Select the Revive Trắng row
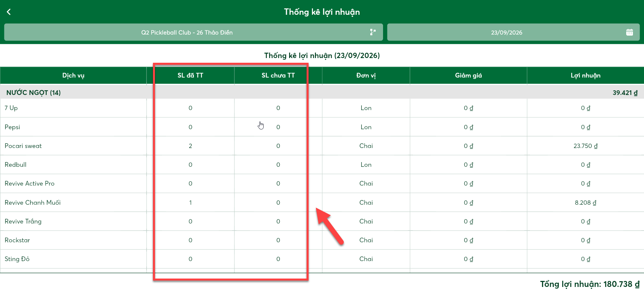Viewport: 644px width, 295px height. (x=322, y=221)
